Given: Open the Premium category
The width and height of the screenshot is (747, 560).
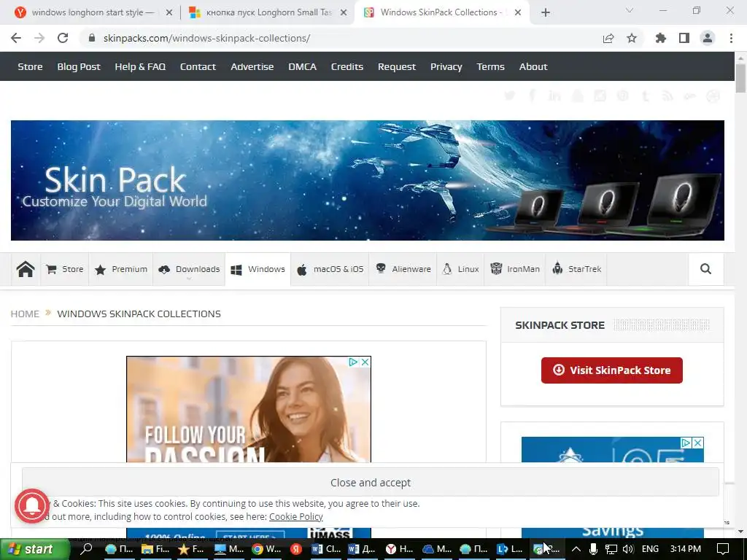Looking at the screenshot, I should [x=121, y=269].
